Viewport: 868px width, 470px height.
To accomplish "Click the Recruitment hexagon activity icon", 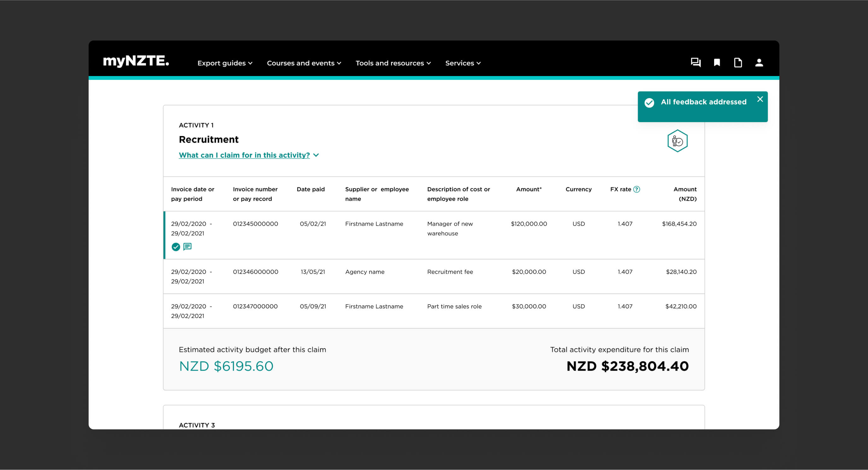I will [677, 141].
